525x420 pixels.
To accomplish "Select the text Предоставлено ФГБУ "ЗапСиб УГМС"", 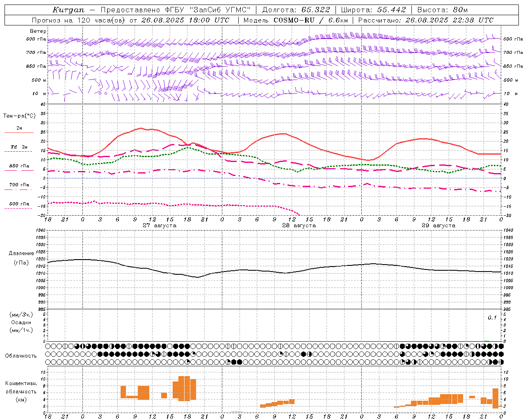I will pyautogui.click(x=176, y=10).
